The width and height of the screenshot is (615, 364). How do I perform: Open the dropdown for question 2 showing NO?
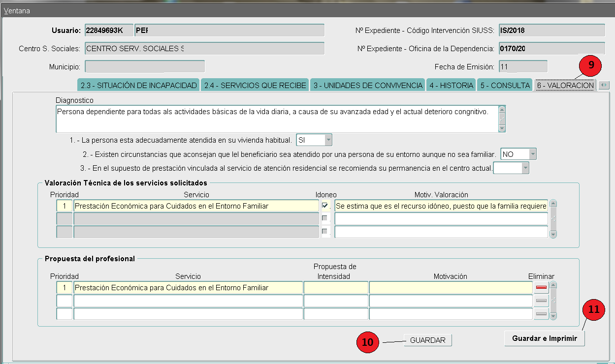[532, 154]
